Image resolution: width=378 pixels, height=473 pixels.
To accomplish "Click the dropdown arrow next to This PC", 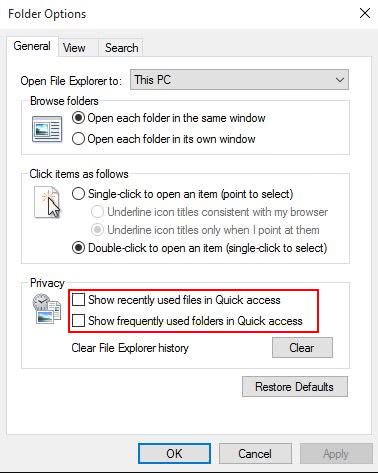I will [340, 80].
